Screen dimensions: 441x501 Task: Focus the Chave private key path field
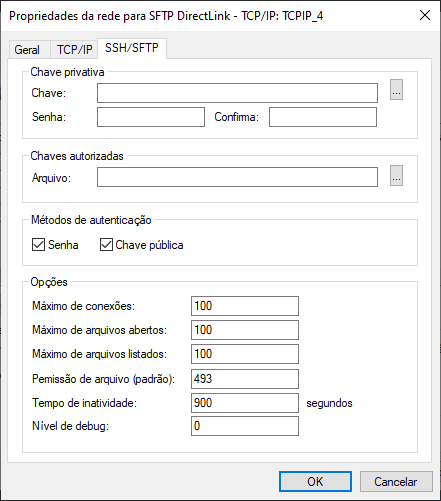(x=237, y=93)
